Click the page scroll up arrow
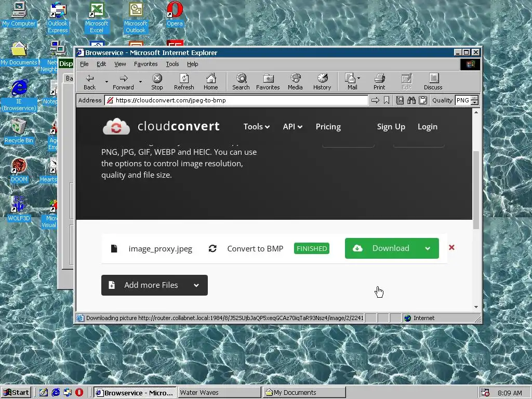The image size is (532, 399). pyautogui.click(x=476, y=112)
